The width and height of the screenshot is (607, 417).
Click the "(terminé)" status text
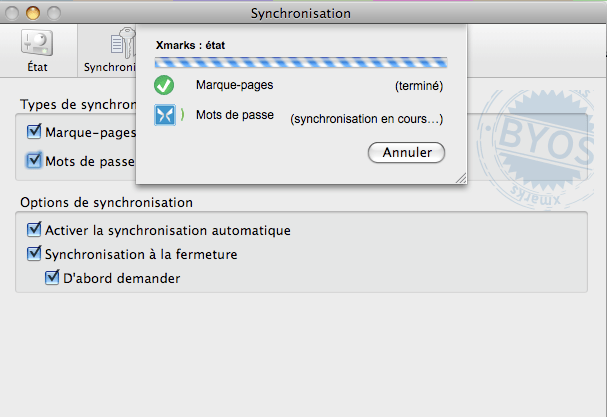tap(419, 86)
